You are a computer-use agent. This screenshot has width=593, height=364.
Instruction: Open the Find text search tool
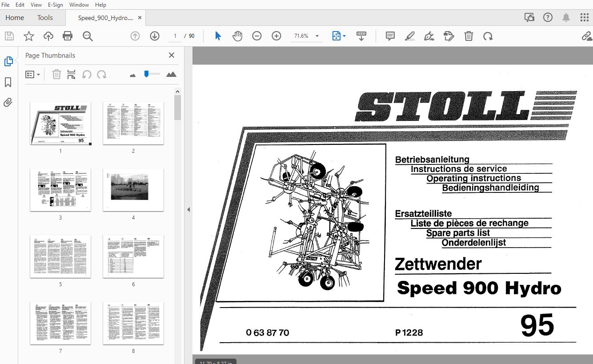pos(88,36)
